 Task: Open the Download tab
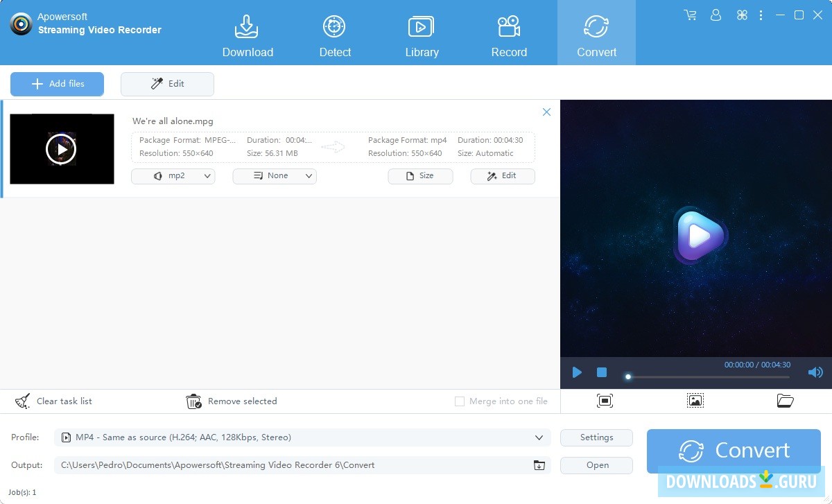click(248, 36)
